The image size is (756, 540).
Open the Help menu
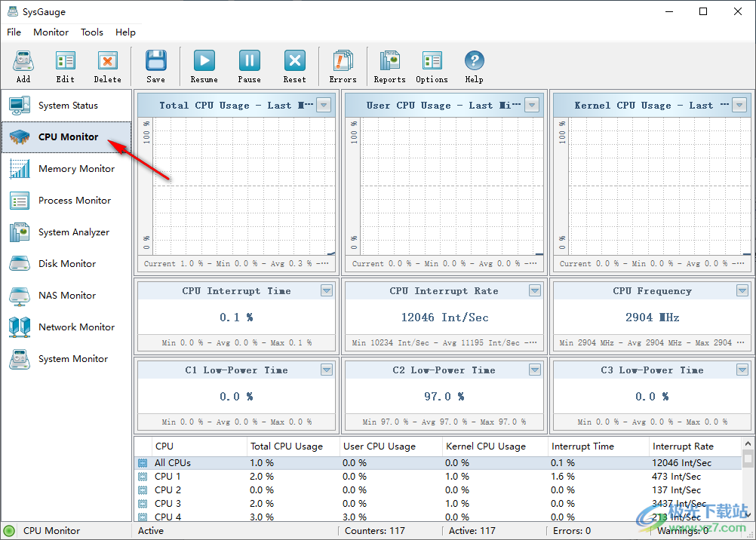(125, 32)
